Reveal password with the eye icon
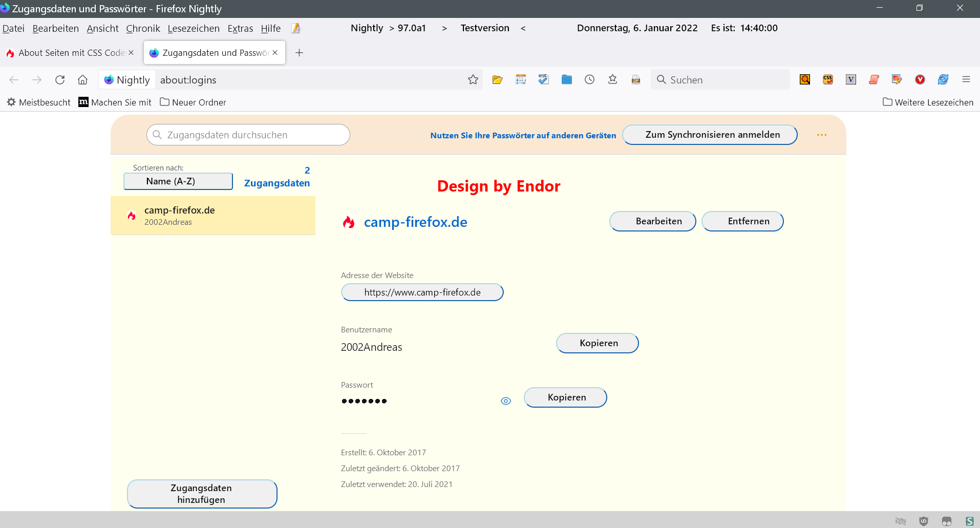Viewport: 980px width, 528px height. 505,401
